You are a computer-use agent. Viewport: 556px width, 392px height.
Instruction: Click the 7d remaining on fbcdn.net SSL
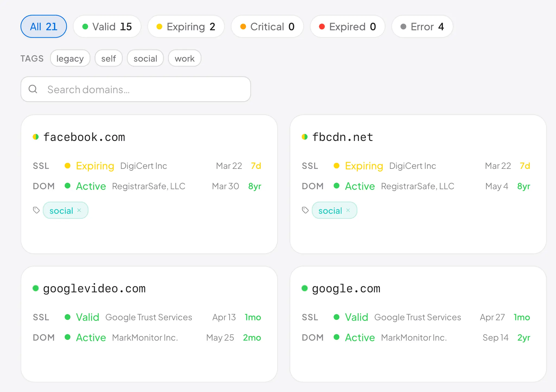(525, 166)
